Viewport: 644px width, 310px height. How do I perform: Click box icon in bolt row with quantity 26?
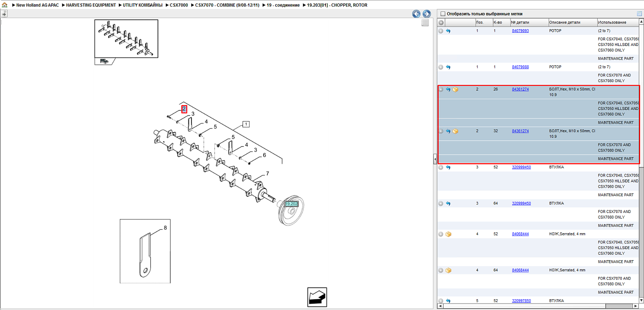point(456,89)
